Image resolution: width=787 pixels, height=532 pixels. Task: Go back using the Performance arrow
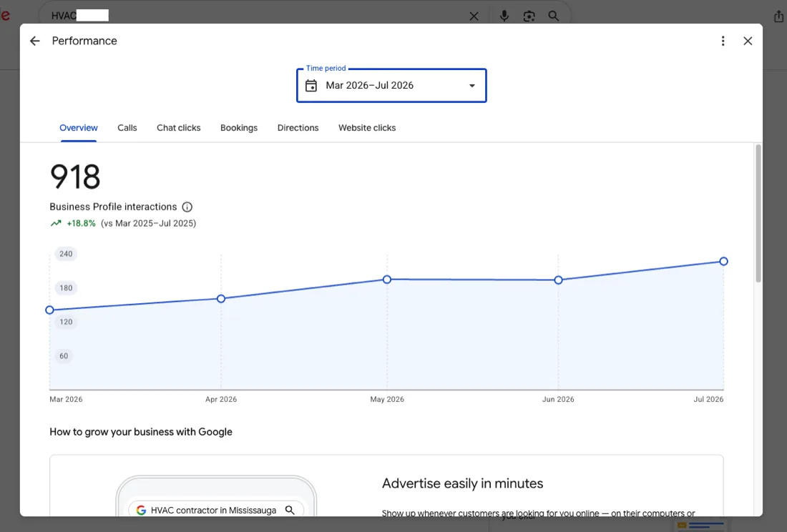point(34,41)
